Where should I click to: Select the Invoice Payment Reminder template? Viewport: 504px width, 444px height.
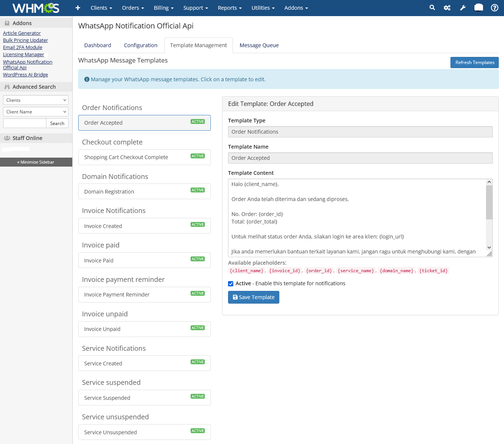[x=145, y=295]
